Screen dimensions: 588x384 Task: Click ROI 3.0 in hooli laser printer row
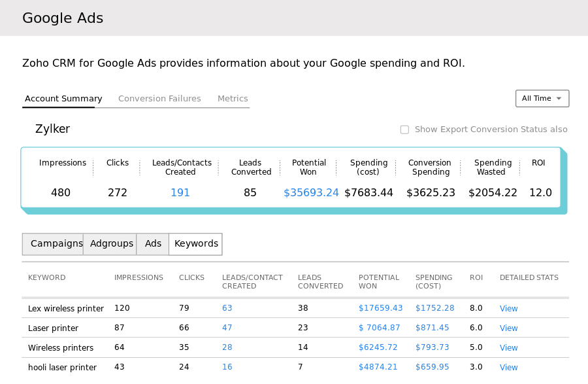pos(476,367)
